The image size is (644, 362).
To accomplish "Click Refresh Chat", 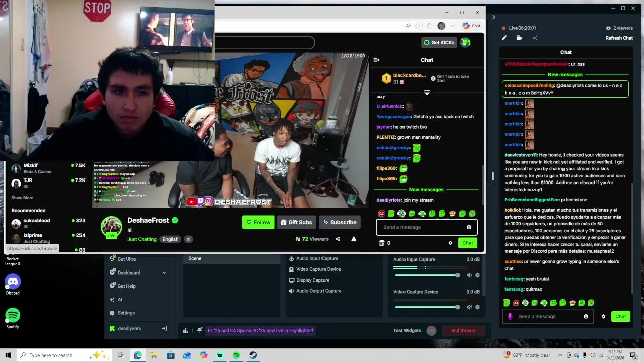I will click(x=619, y=38).
